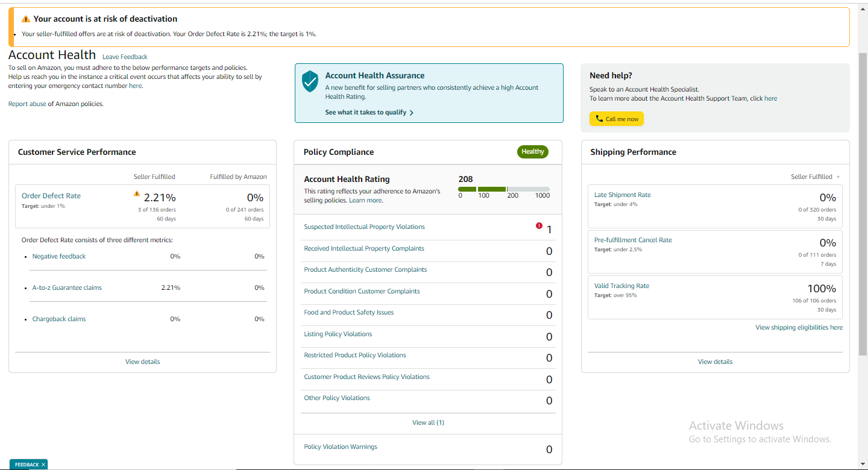Open Policy Violation Warnings
Viewport: 868px width, 470px height.
pyautogui.click(x=341, y=446)
